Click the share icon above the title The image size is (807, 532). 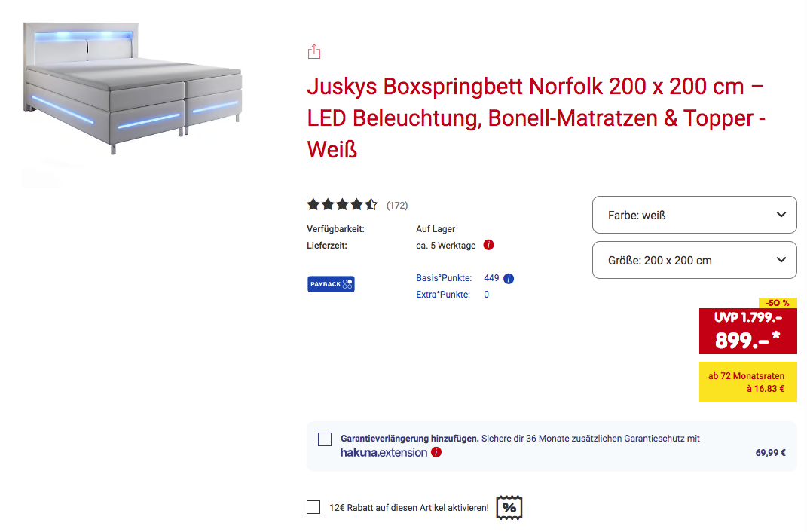tap(314, 51)
